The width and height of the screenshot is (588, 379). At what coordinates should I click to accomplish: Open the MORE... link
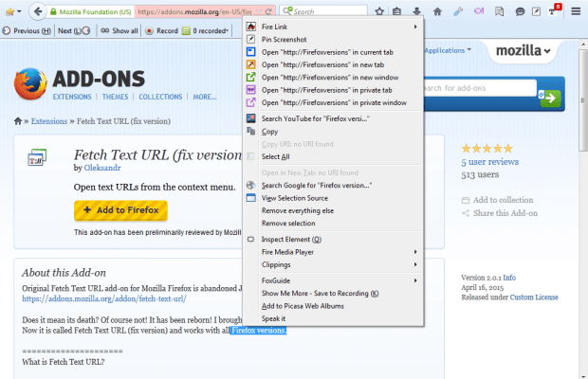(205, 97)
